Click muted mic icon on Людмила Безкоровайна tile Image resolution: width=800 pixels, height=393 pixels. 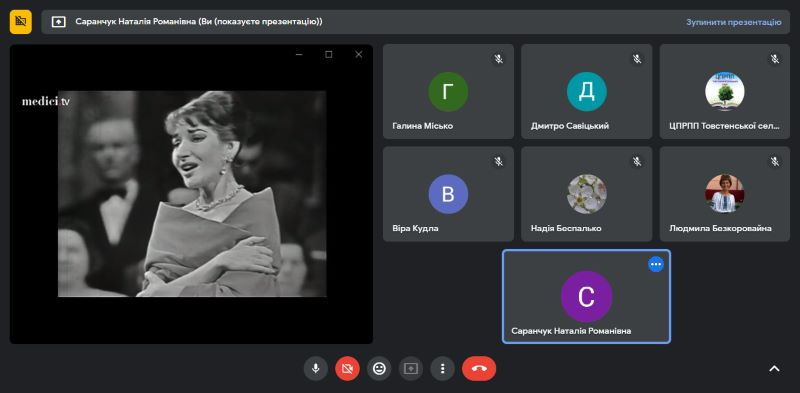tap(775, 161)
